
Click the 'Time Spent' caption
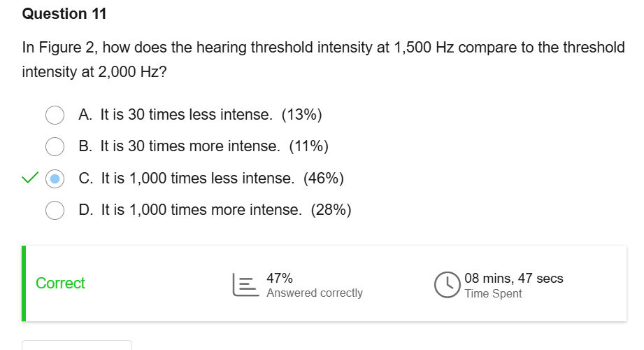coord(493,294)
